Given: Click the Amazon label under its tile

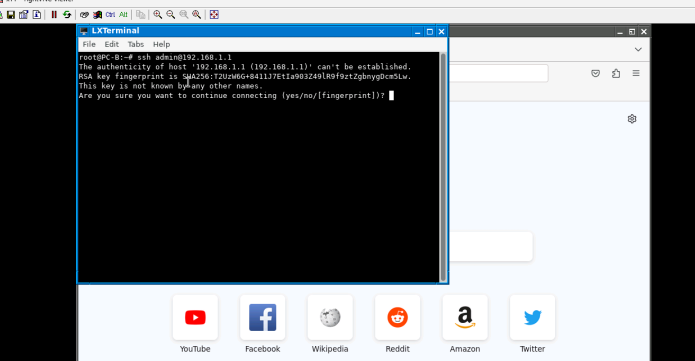Looking at the screenshot, I should [x=465, y=349].
